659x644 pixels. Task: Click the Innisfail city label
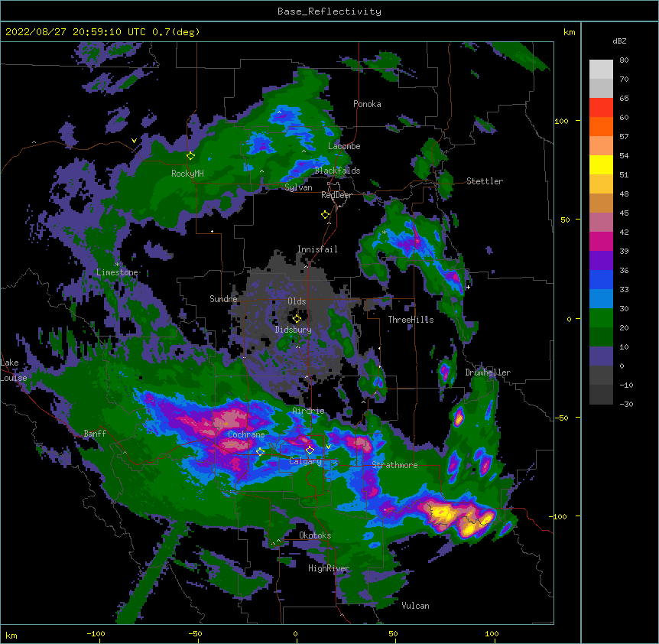tap(317, 249)
